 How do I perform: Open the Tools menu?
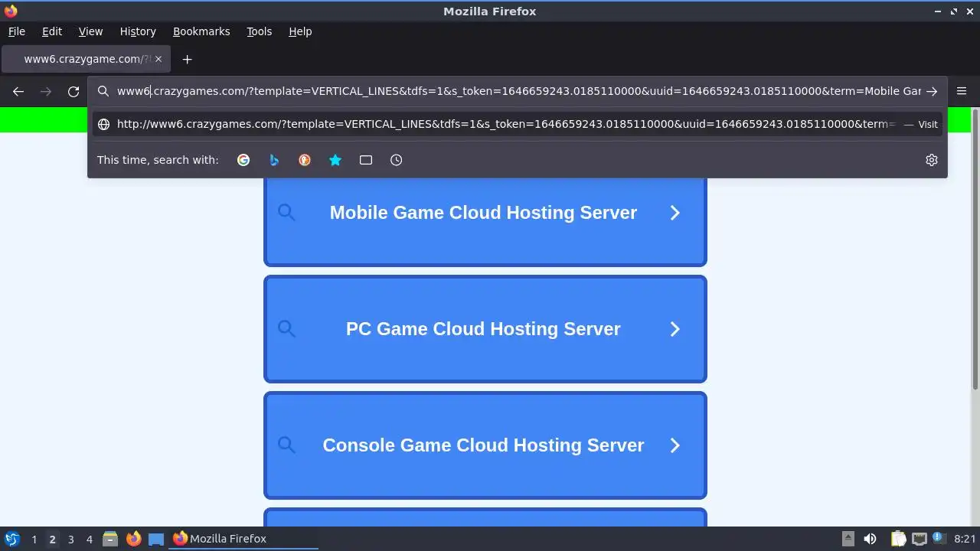[259, 31]
